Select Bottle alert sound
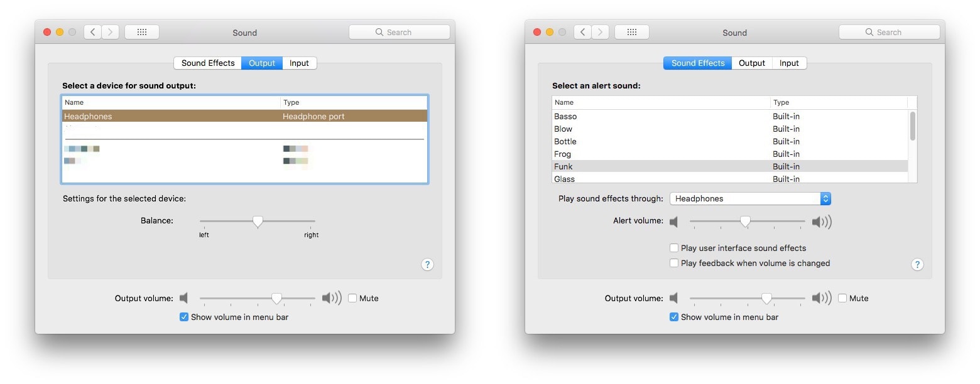This screenshot has width=980, height=384. 730,141
